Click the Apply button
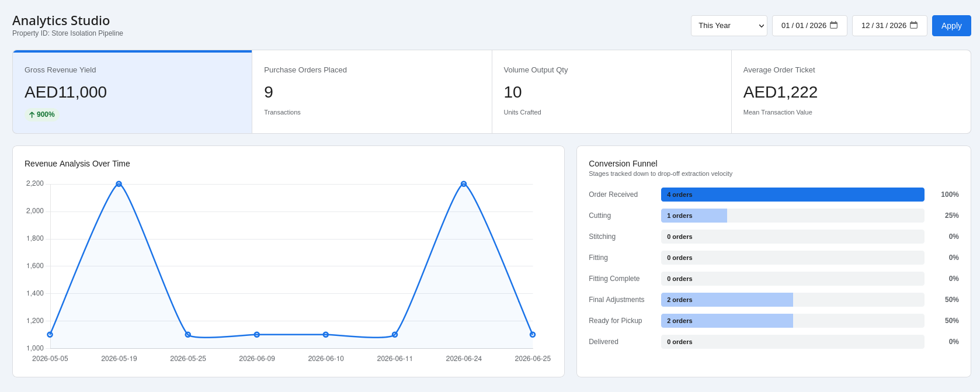 (x=951, y=26)
